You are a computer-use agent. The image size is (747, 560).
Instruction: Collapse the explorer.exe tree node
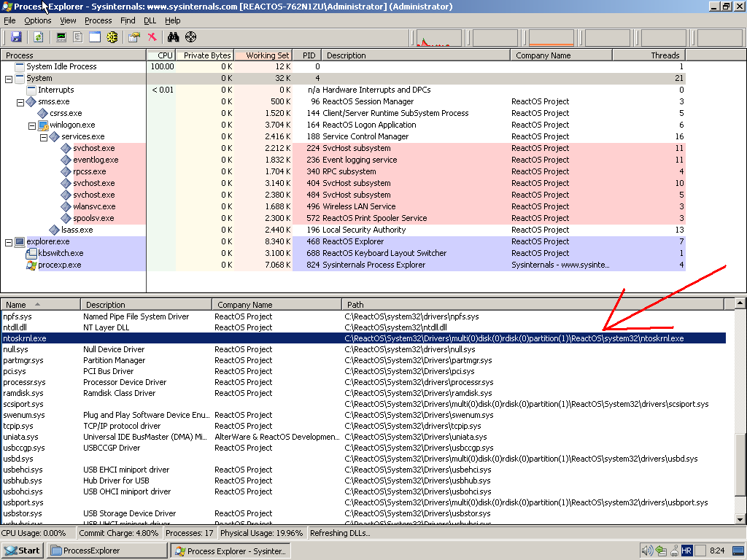pos(9,242)
